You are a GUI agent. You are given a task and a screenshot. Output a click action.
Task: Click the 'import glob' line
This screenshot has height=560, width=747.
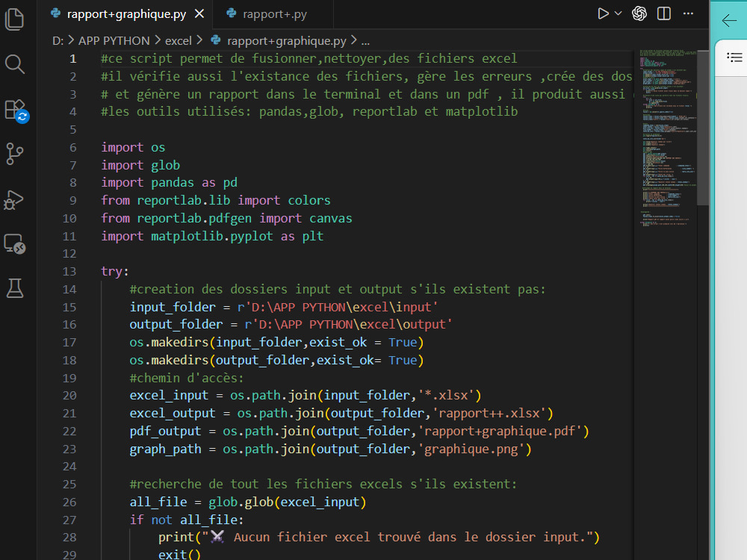pyautogui.click(x=140, y=165)
